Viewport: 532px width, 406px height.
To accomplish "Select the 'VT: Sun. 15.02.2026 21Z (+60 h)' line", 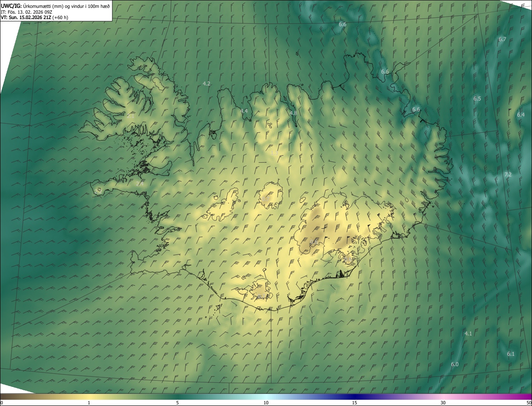I will [34, 17].
